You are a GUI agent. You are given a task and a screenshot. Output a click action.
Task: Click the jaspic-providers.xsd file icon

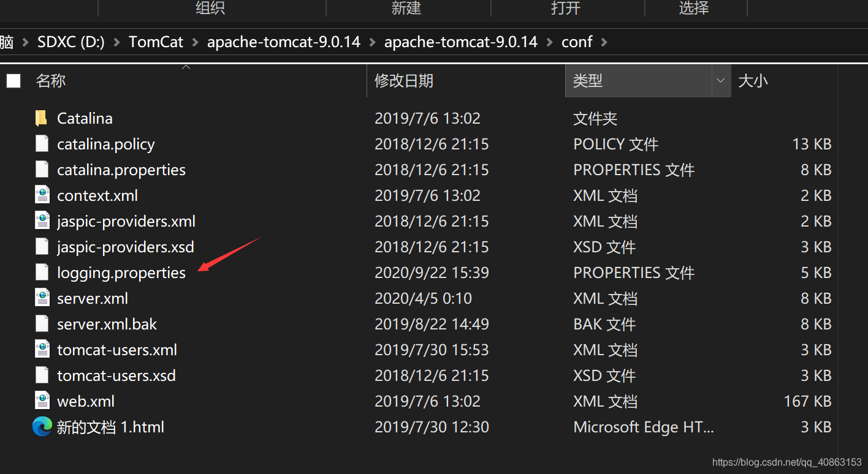point(42,247)
